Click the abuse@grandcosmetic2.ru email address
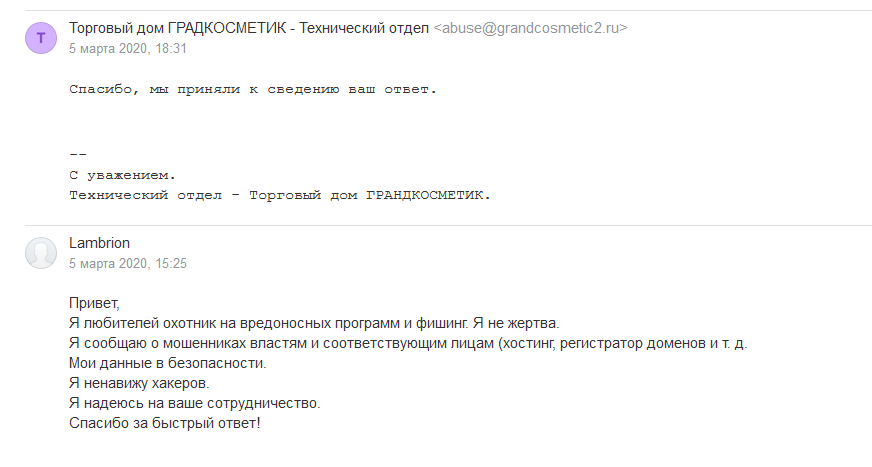Viewport: 872px width, 467px height. point(530,28)
